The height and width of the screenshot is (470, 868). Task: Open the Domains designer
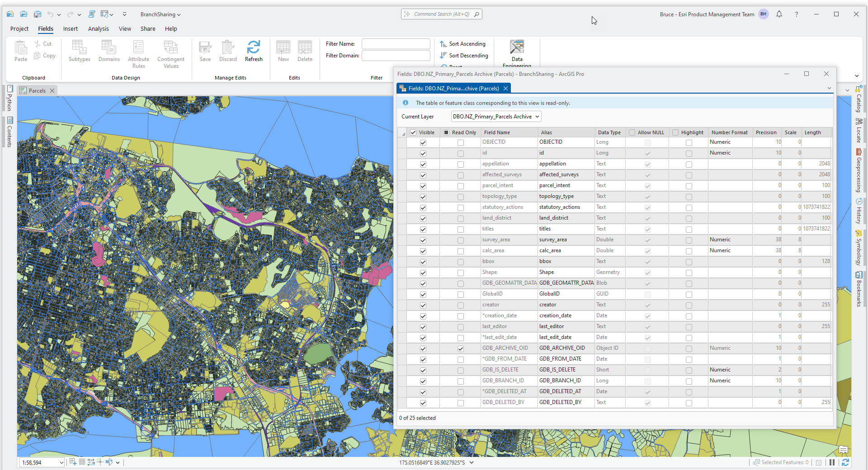point(109,51)
